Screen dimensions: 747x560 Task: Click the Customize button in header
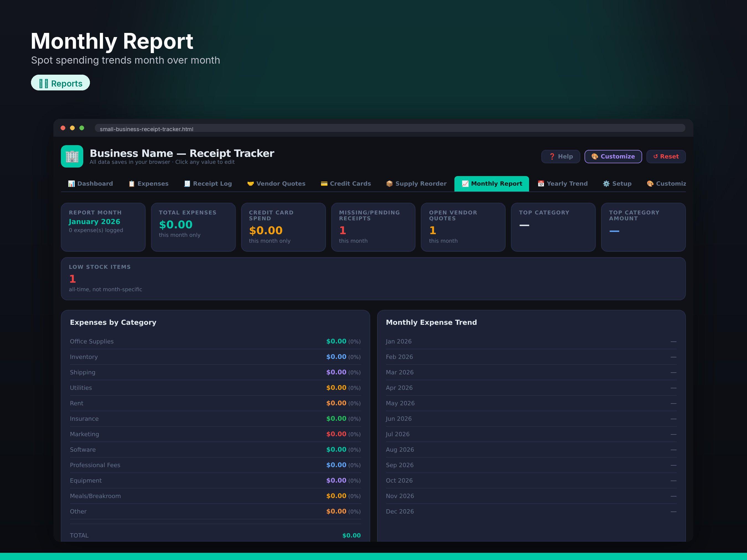pos(613,157)
